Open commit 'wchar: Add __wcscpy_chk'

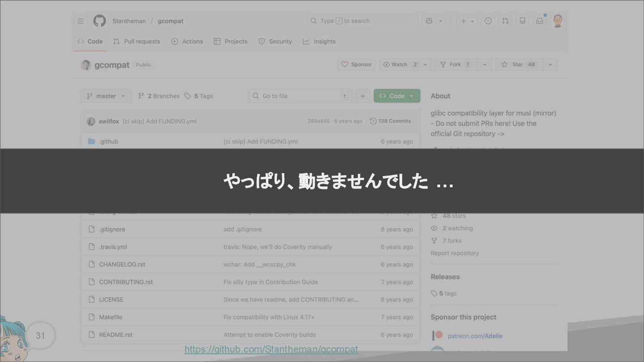click(260, 264)
